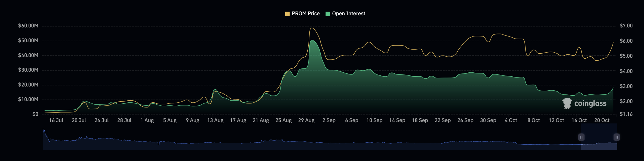Click the '18 Sep' date axis label
The width and height of the screenshot is (644, 161).
pyautogui.click(x=420, y=120)
